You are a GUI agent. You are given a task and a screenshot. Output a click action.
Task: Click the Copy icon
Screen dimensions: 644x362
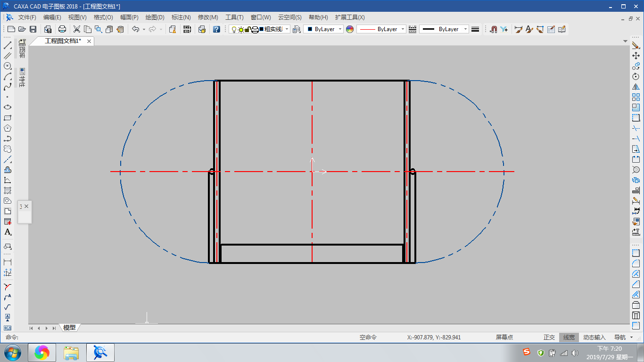(88, 29)
